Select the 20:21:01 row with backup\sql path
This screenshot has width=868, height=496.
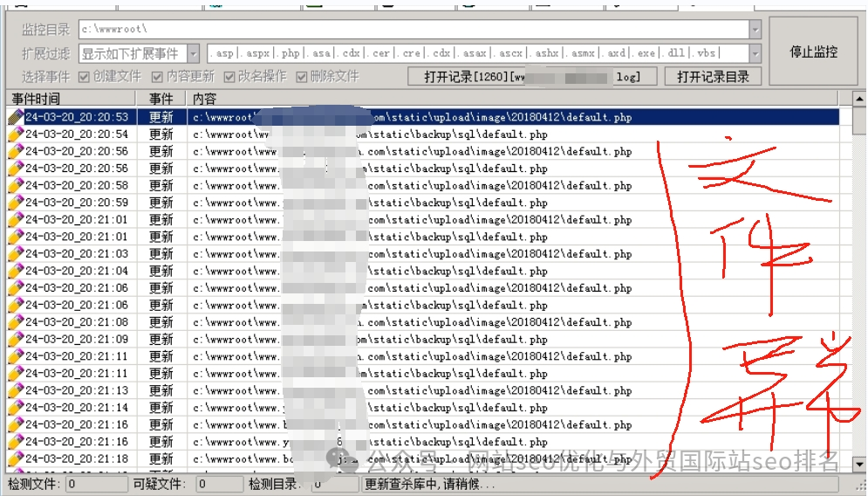pos(423,237)
